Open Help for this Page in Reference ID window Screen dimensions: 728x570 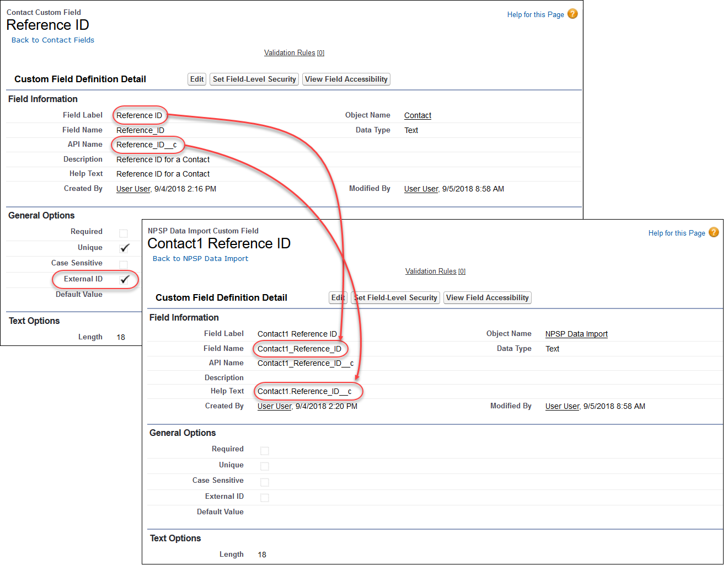[x=536, y=14]
